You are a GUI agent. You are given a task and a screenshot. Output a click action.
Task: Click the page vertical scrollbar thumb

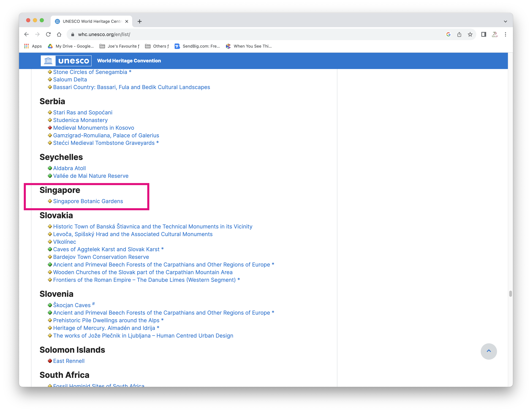pos(510,294)
